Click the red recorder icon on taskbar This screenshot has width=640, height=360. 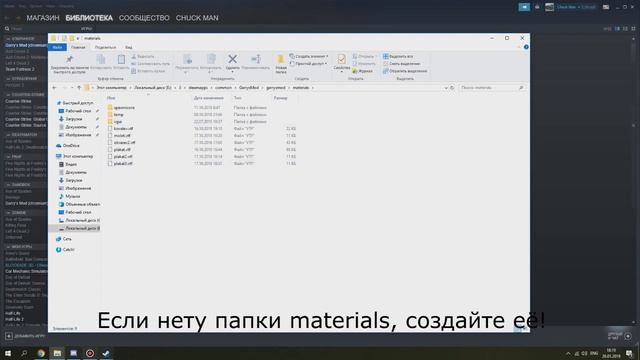pyautogui.click(x=90, y=353)
